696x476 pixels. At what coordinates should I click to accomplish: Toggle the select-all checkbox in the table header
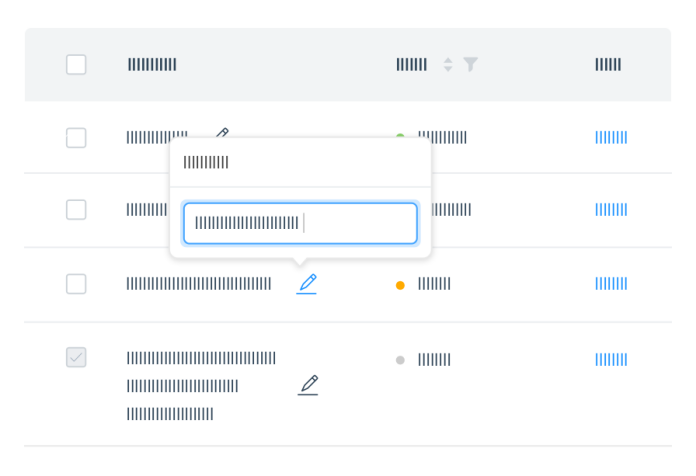(x=76, y=65)
